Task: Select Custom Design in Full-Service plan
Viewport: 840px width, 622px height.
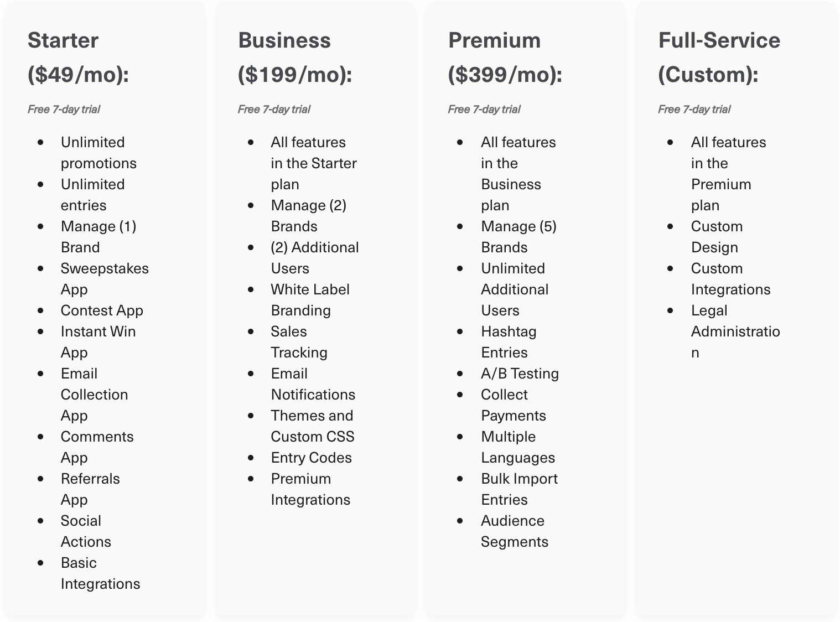Action: coord(716,236)
